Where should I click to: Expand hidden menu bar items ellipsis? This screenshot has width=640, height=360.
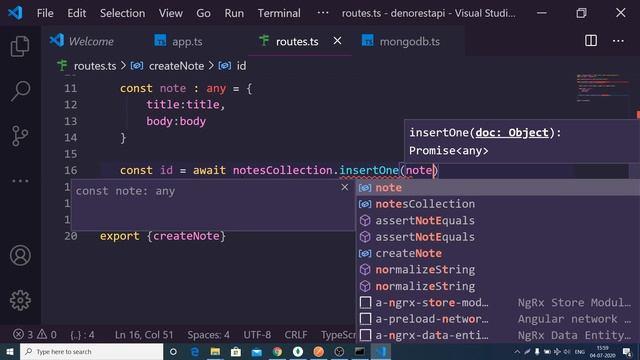pos(322,13)
